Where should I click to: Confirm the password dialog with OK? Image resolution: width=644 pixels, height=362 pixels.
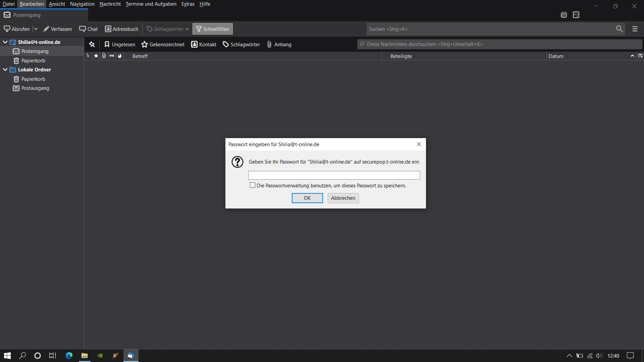click(x=307, y=198)
